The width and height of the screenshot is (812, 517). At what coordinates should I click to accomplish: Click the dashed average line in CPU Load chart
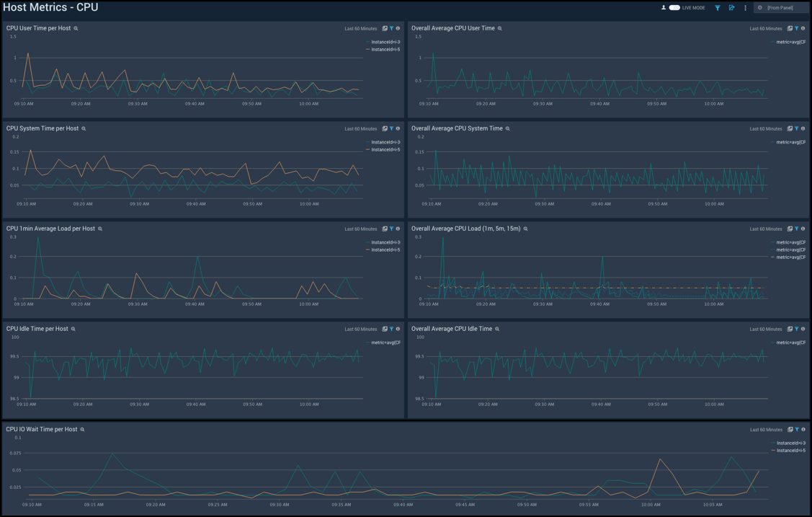[576, 288]
